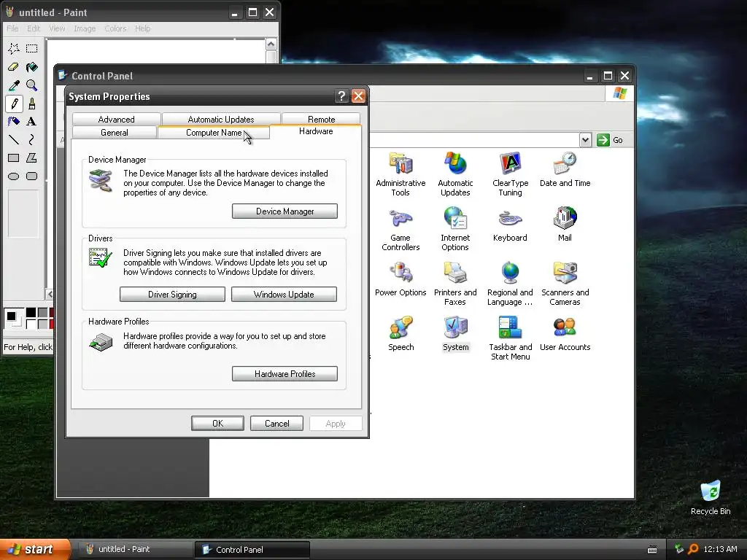Viewport: 747px width, 560px height.
Task: Select the Curve tool in Paint
Action: click(32, 139)
